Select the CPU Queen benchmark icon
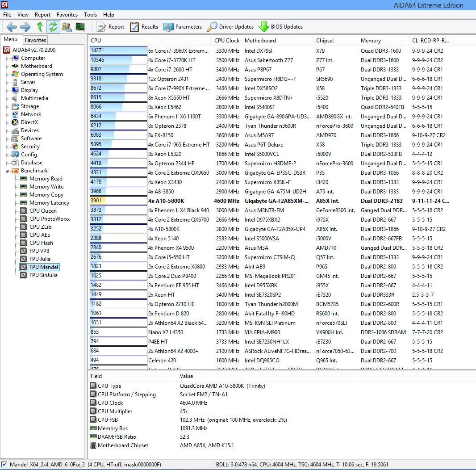Image resolution: width=476 pixels, height=470 pixels. pos(23,211)
